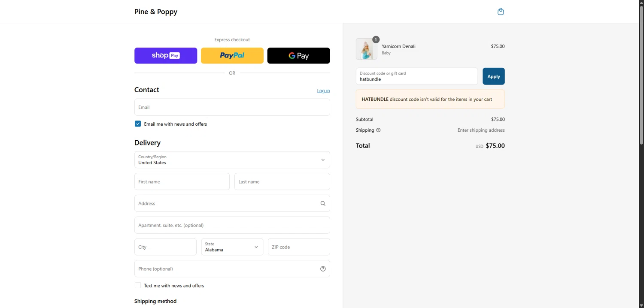Image resolution: width=644 pixels, height=308 pixels.
Task: Click the Baby variant label
Action: pos(386,53)
